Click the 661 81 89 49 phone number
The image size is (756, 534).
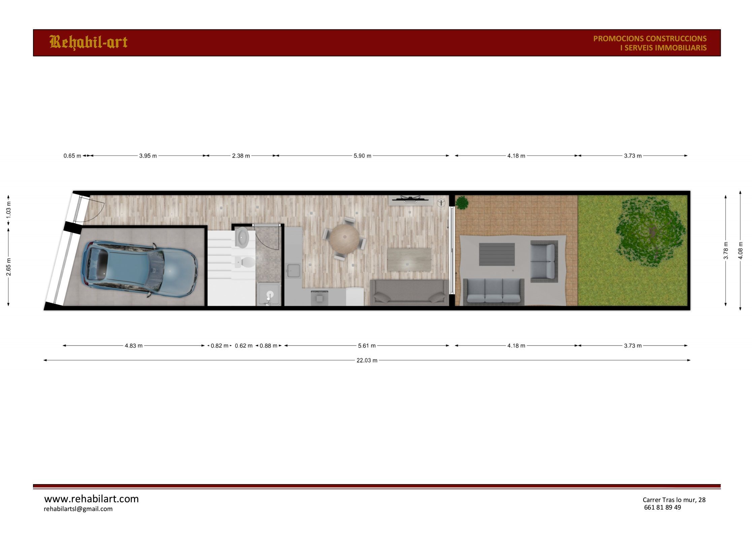point(662,507)
